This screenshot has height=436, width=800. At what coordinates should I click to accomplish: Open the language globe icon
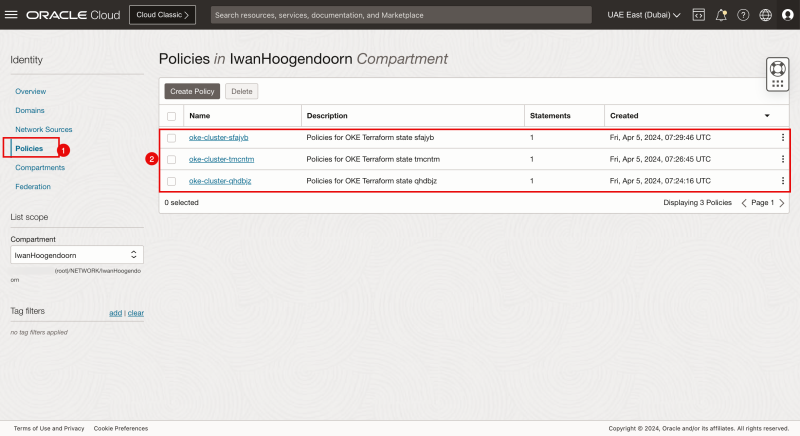(x=765, y=16)
